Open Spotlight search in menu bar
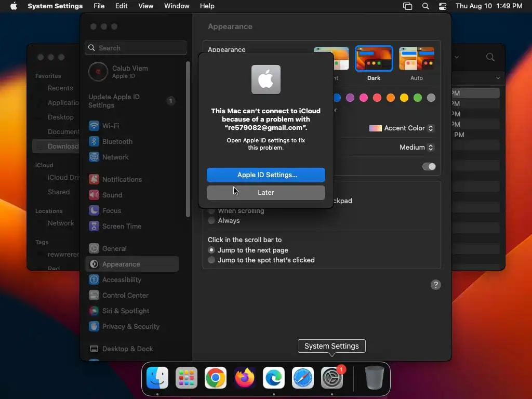The image size is (532, 399). pyautogui.click(x=425, y=6)
